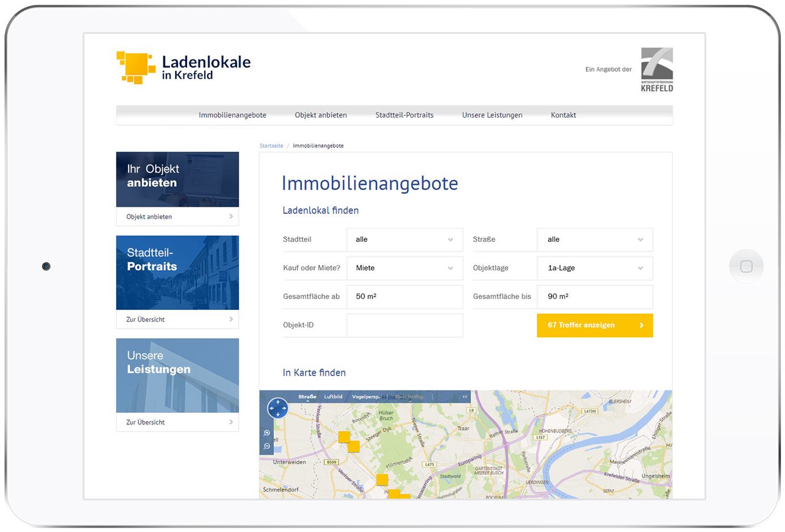Click the arrow under Unsere Leistungen card
The width and height of the screenshot is (785, 532).
point(231,422)
